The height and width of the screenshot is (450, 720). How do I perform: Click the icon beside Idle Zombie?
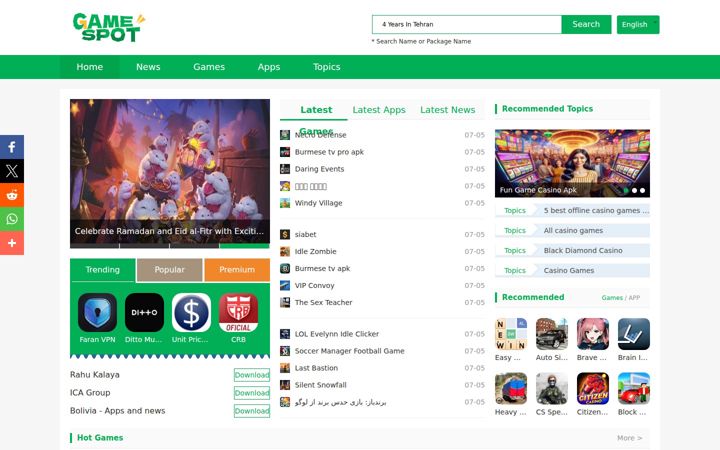coord(285,252)
